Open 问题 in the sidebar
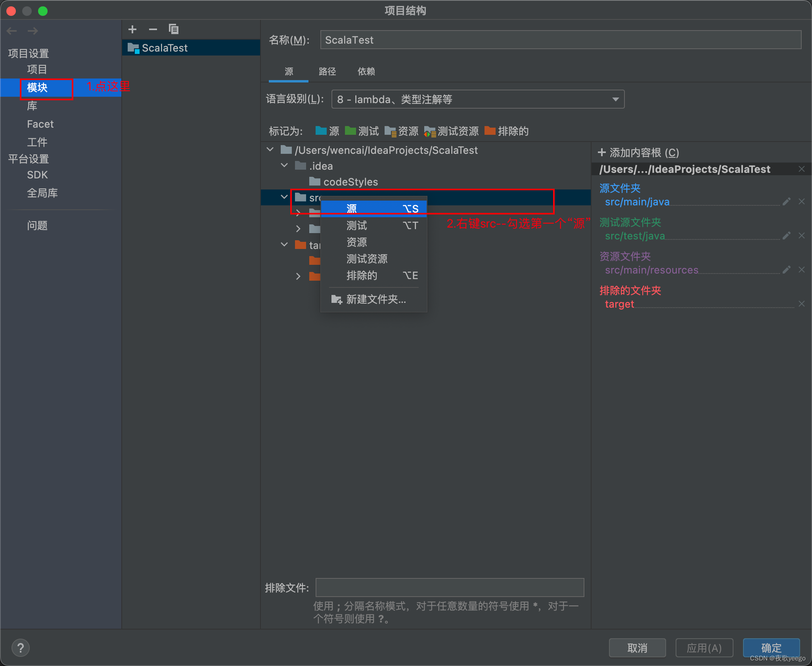 pyautogui.click(x=37, y=226)
